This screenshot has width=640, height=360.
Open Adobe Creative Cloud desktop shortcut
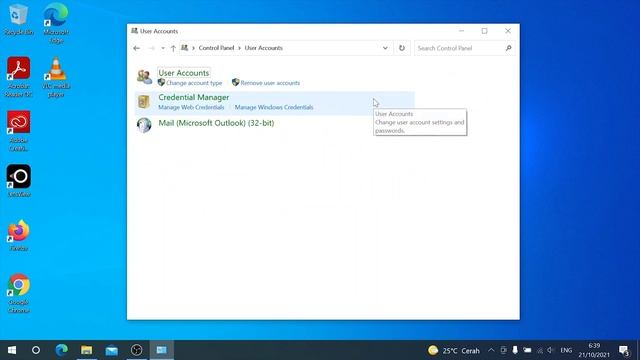[x=19, y=131]
